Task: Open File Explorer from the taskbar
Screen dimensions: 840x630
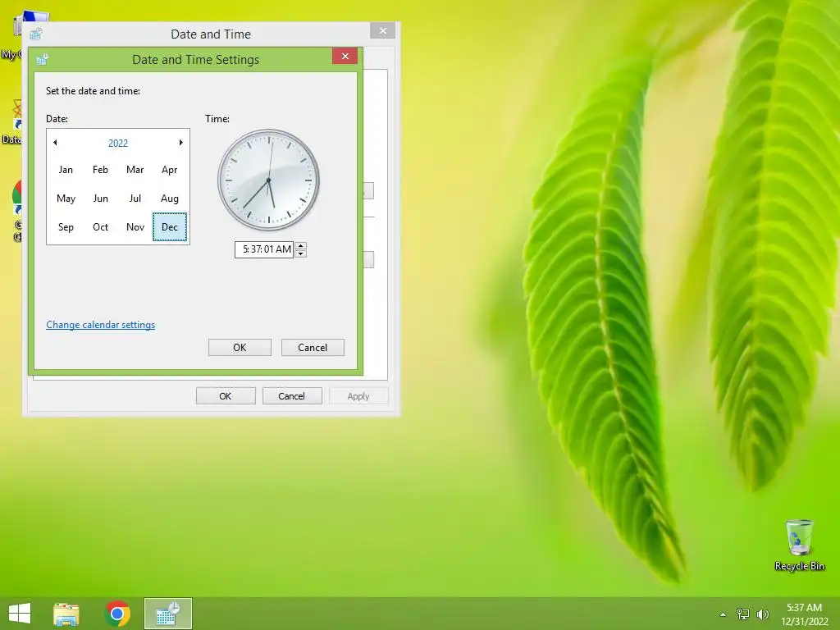Action: (x=66, y=614)
